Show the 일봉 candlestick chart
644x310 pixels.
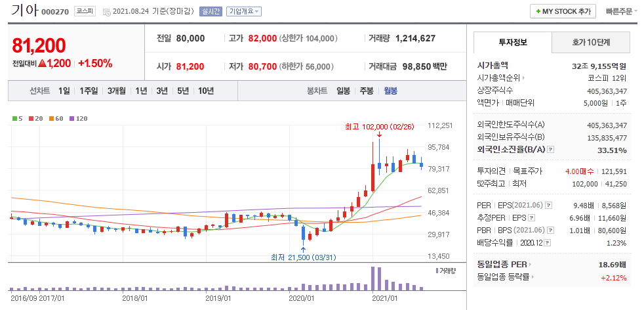coord(344,91)
